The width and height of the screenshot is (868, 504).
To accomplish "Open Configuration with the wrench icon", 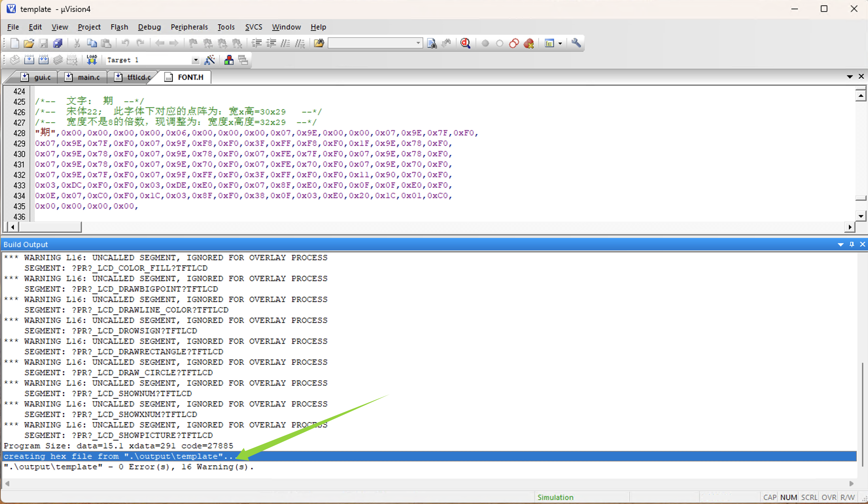I will (x=576, y=43).
